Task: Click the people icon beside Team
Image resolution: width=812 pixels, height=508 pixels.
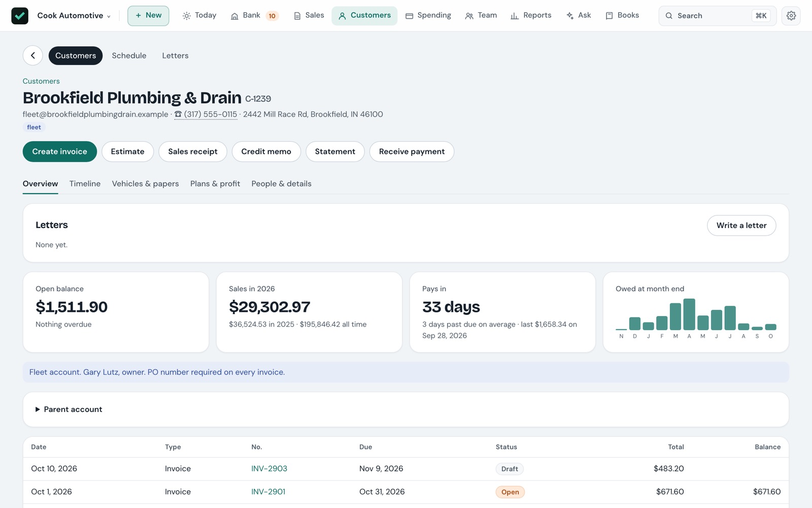Action: pyautogui.click(x=469, y=16)
